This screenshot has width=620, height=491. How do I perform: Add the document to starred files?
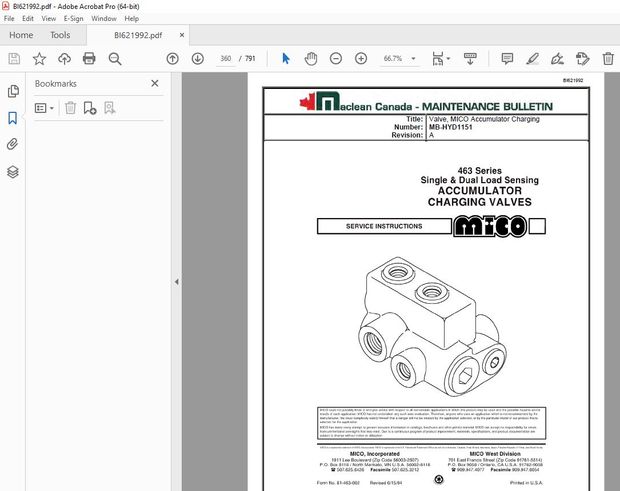pyautogui.click(x=39, y=59)
